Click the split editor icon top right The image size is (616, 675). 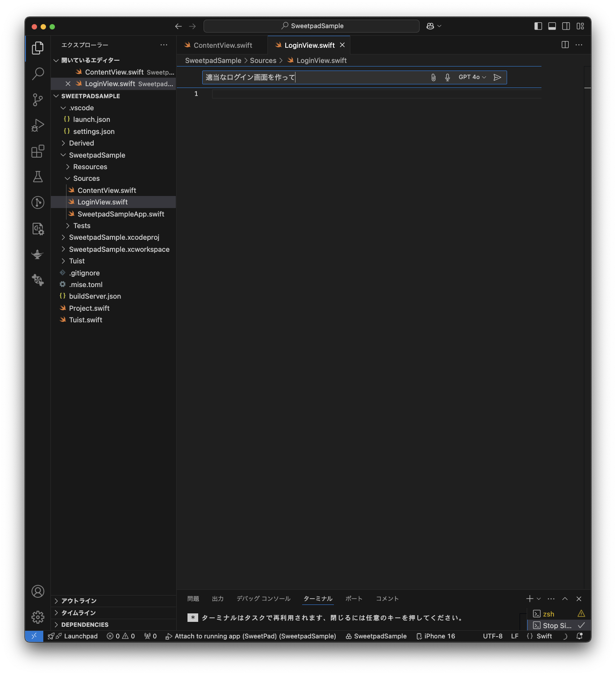click(x=565, y=45)
